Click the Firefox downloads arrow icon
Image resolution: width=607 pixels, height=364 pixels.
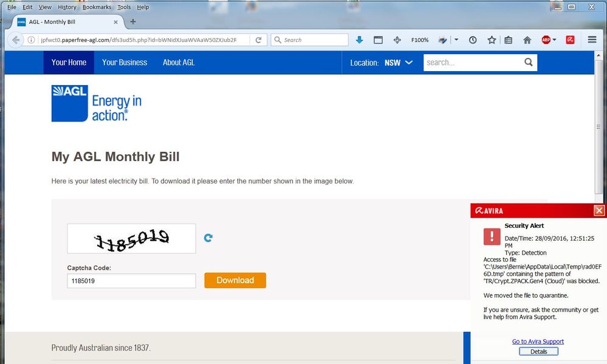coord(359,40)
